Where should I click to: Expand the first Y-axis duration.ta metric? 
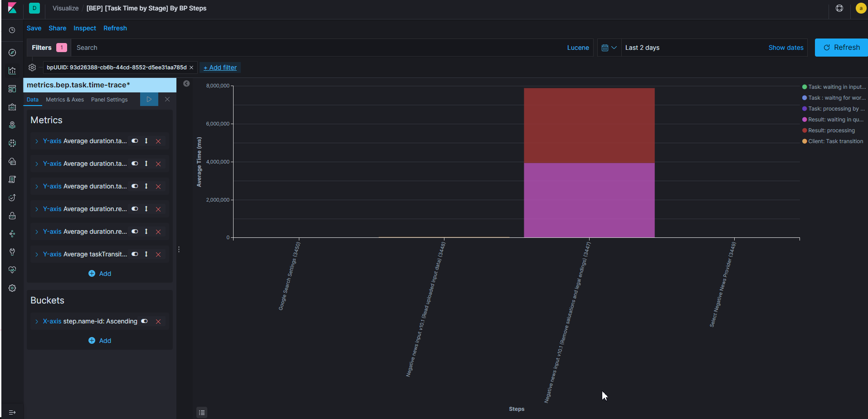[37, 141]
